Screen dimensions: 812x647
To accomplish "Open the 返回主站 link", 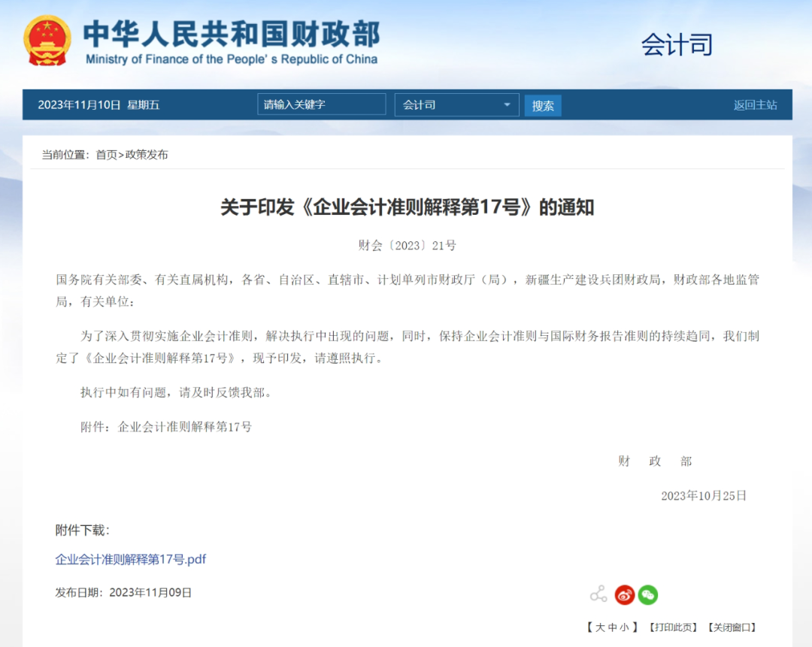I will (x=755, y=105).
